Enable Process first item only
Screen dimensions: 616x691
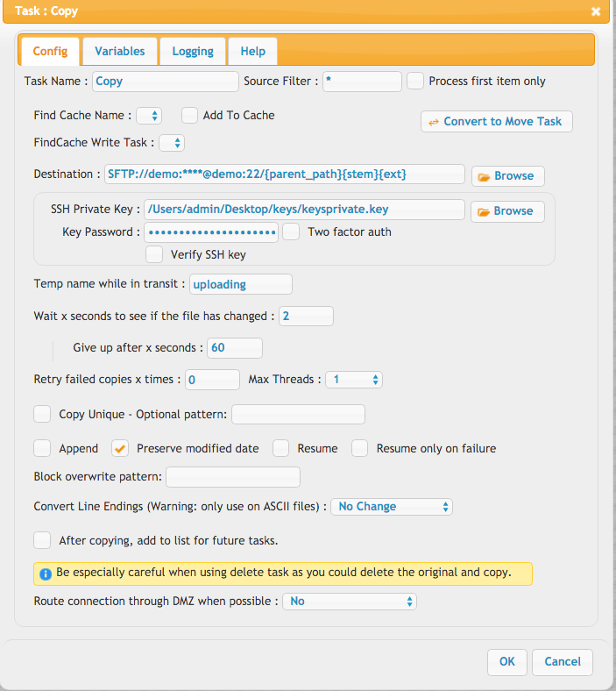415,81
